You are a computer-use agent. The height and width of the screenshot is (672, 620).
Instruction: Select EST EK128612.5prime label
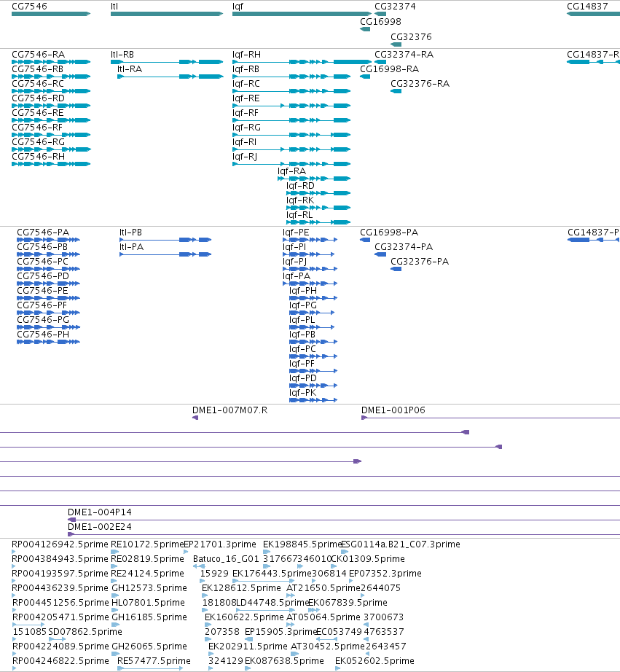pos(241,588)
